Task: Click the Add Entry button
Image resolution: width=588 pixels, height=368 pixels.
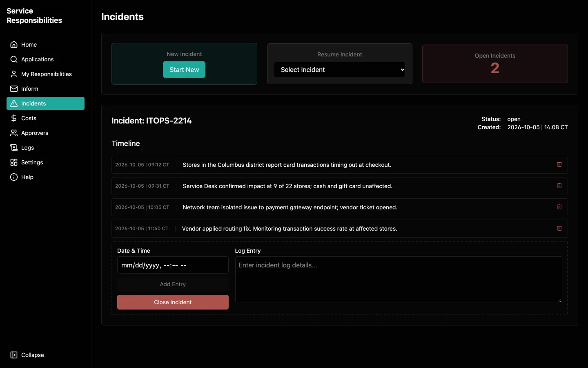Action: [173, 284]
